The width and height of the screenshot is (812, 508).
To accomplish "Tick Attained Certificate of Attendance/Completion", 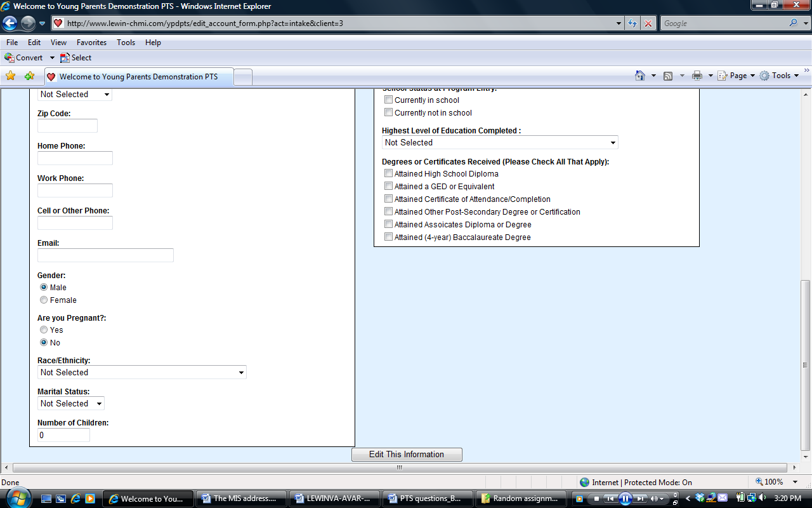I will point(389,199).
